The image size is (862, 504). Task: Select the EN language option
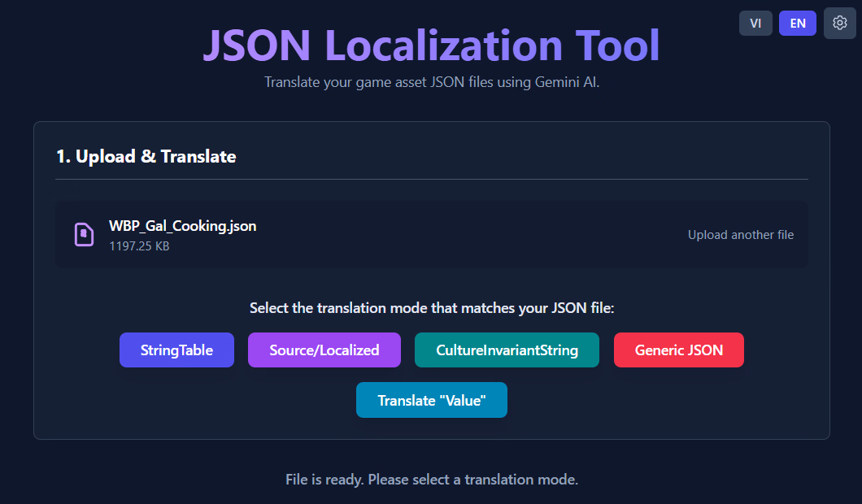click(x=797, y=24)
